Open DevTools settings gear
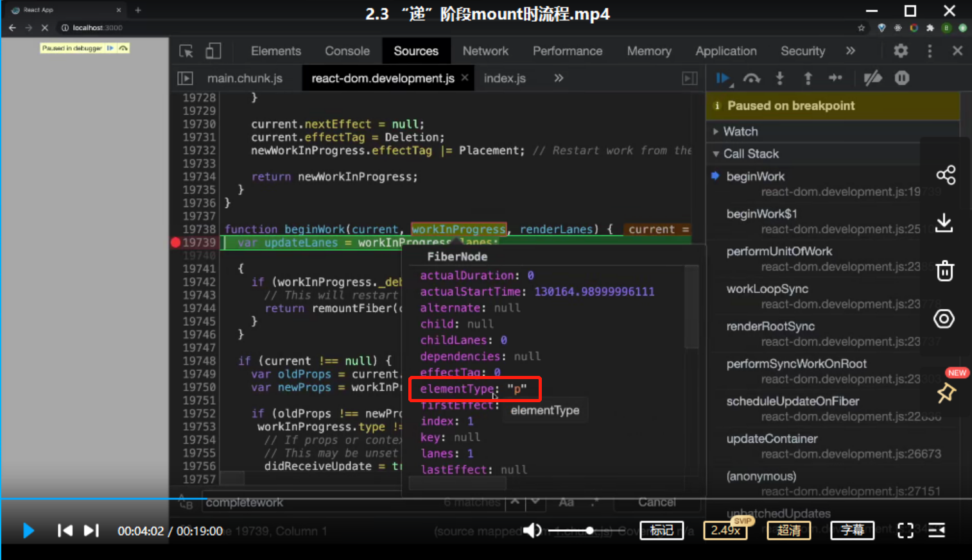 pyautogui.click(x=901, y=51)
